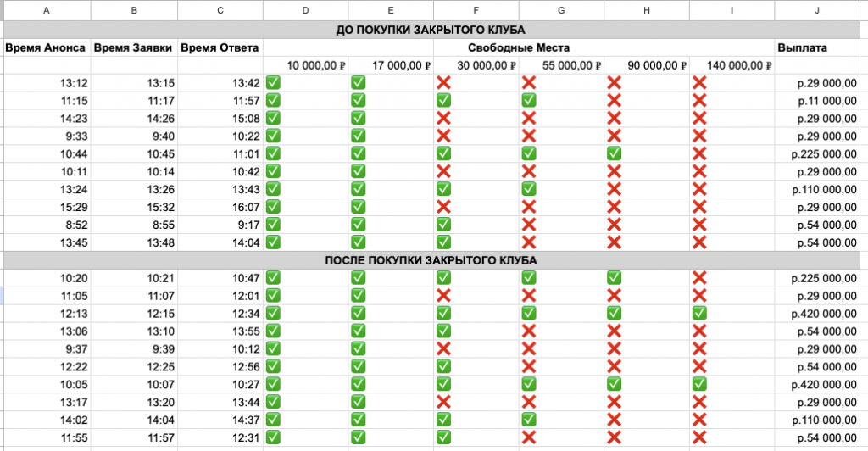Click the request time cell '10:21'
The width and height of the screenshot is (868, 451).
click(x=134, y=278)
